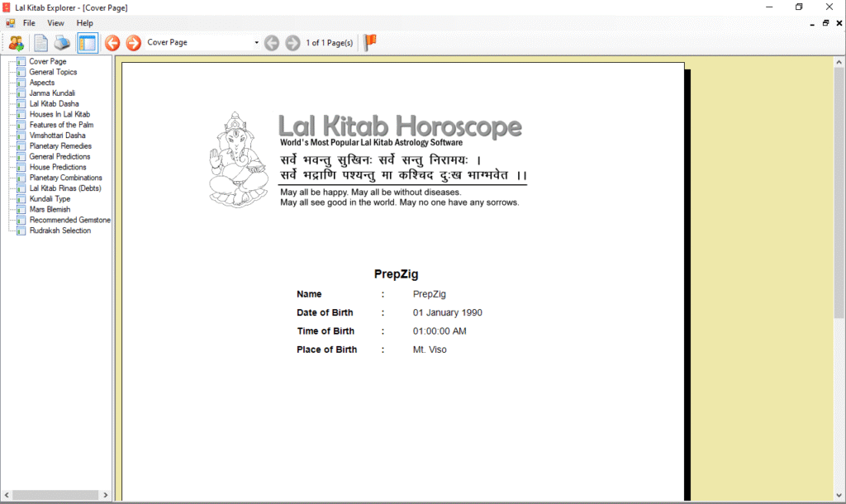
Task: Open the Help menu
Action: 84,23
